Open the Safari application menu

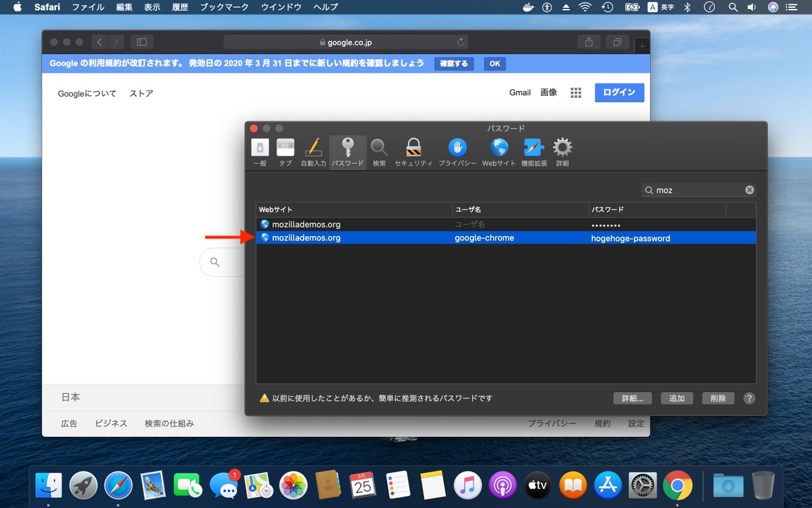[x=47, y=7]
